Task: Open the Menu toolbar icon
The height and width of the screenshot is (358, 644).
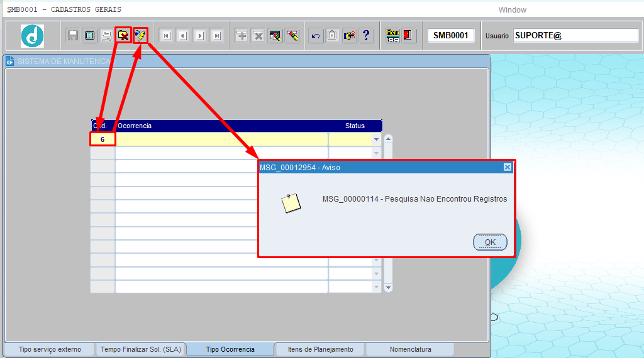Action: (392, 35)
